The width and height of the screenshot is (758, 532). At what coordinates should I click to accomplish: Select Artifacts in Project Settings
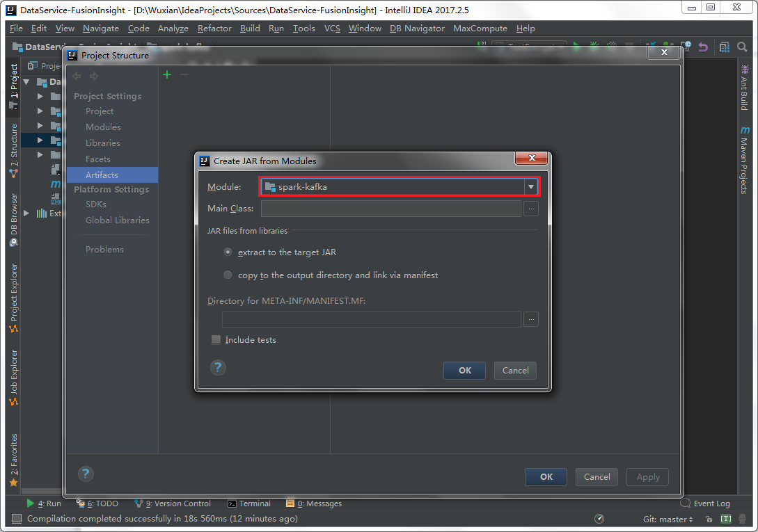click(x=112, y=175)
